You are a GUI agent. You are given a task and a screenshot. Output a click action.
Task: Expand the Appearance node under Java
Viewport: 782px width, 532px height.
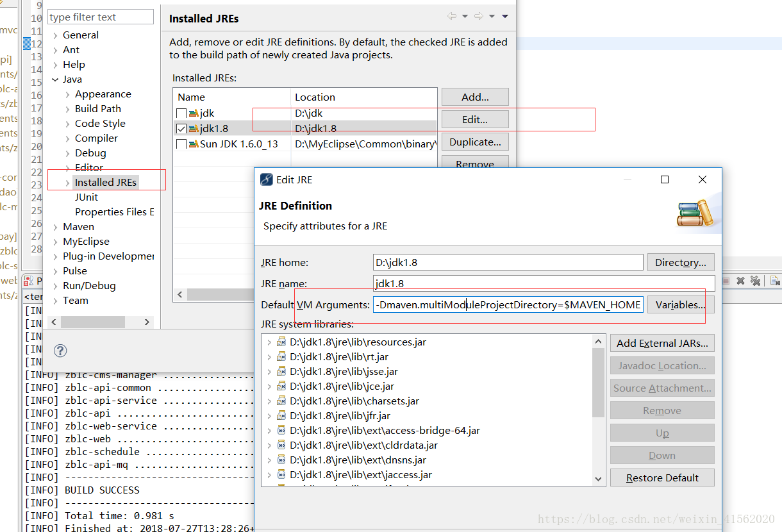(x=68, y=94)
